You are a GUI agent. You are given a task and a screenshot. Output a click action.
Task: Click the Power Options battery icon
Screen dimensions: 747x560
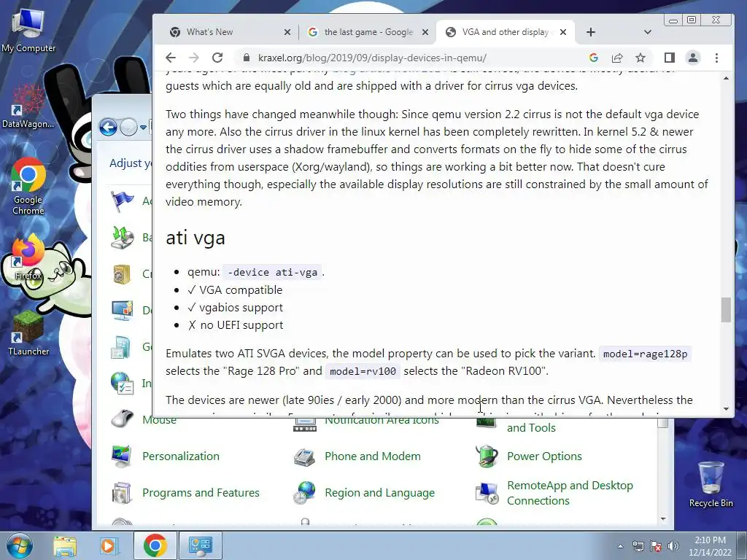point(487,456)
